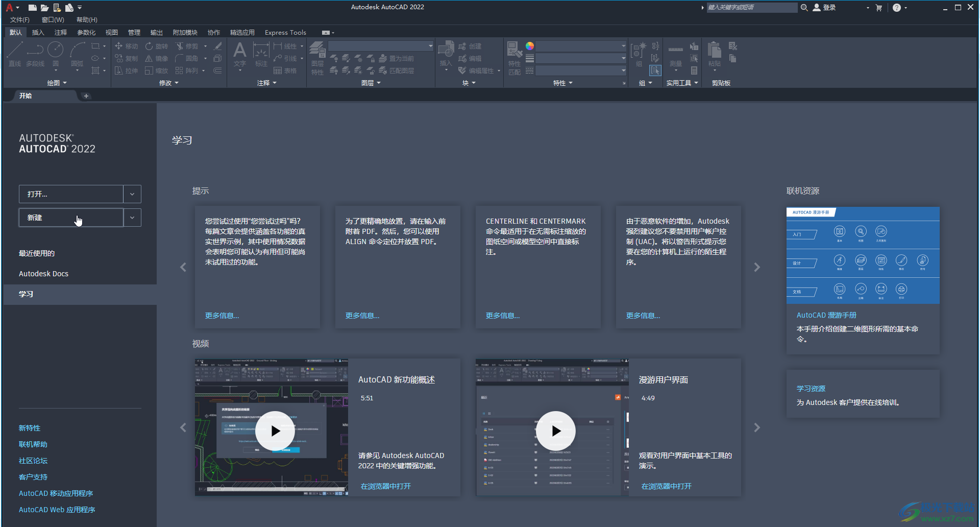Switch to the 插入 ribbon tab
The width and height of the screenshot is (980, 527).
(38, 32)
